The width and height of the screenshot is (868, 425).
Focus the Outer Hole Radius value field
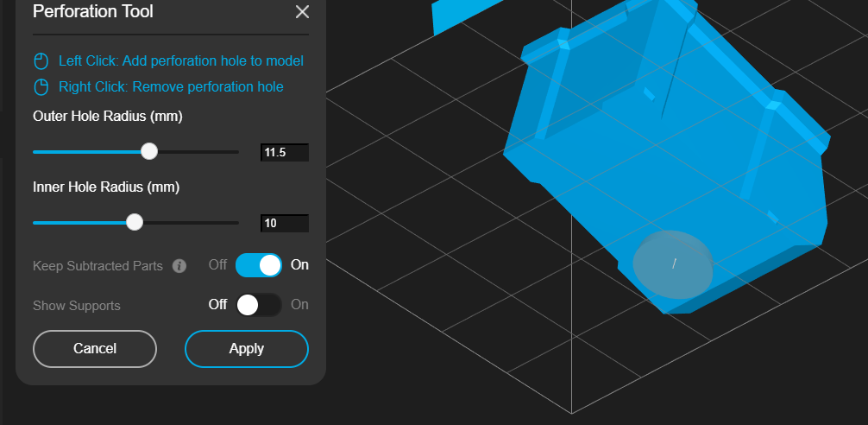(x=285, y=152)
